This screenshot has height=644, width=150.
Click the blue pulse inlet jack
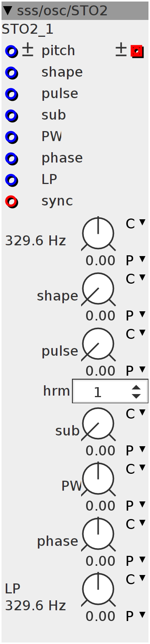pos(11,94)
